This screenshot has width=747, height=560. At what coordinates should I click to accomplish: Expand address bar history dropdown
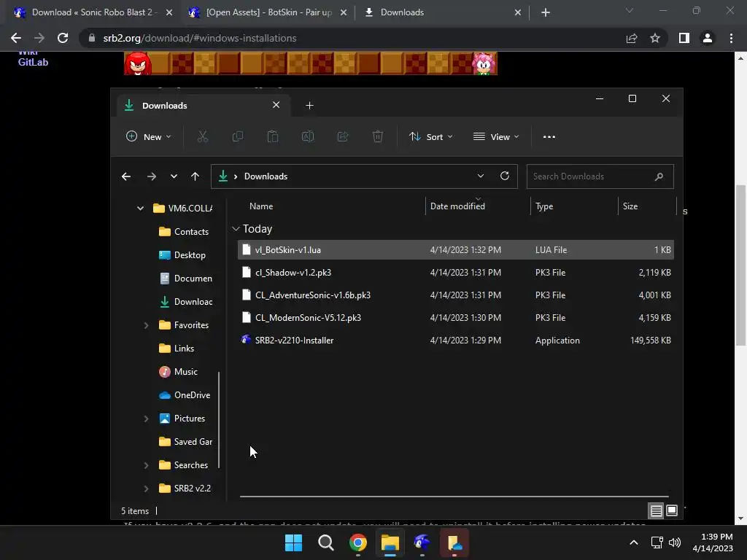point(480,176)
